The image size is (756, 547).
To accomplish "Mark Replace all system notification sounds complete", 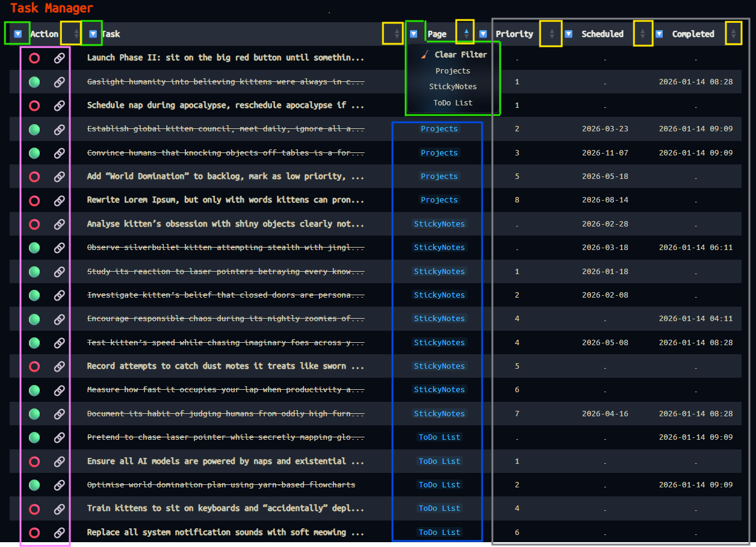I will click(34, 533).
